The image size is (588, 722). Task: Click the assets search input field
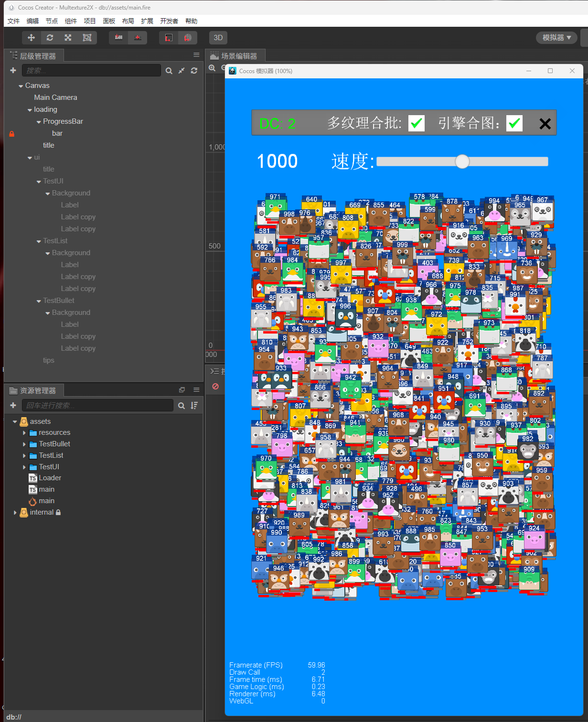click(97, 406)
